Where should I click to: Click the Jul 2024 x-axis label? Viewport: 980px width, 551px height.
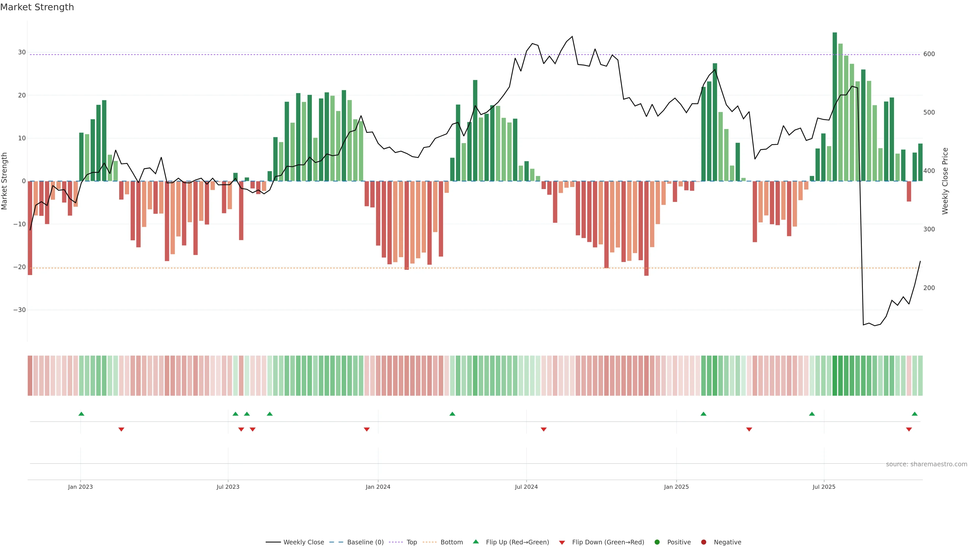pyautogui.click(x=526, y=487)
